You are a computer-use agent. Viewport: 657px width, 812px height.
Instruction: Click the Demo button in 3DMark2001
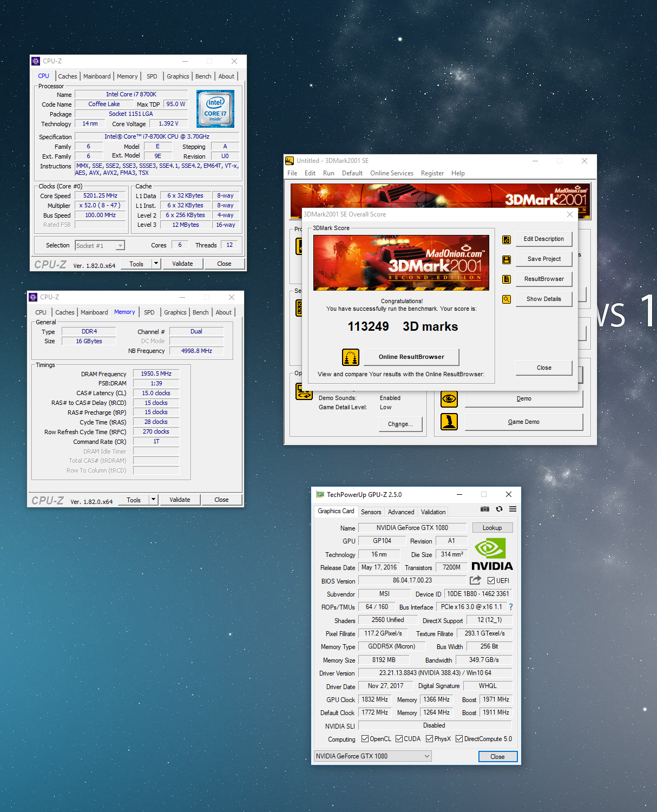(524, 399)
